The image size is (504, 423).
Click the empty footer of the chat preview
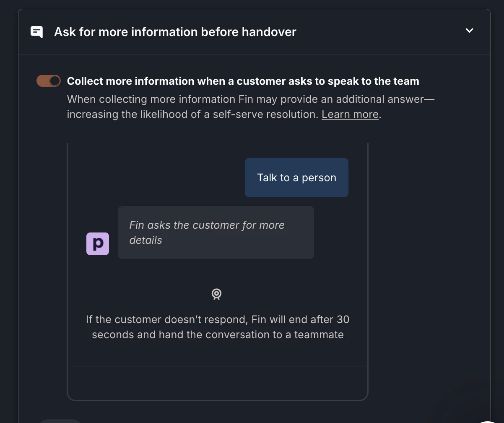[x=217, y=383]
